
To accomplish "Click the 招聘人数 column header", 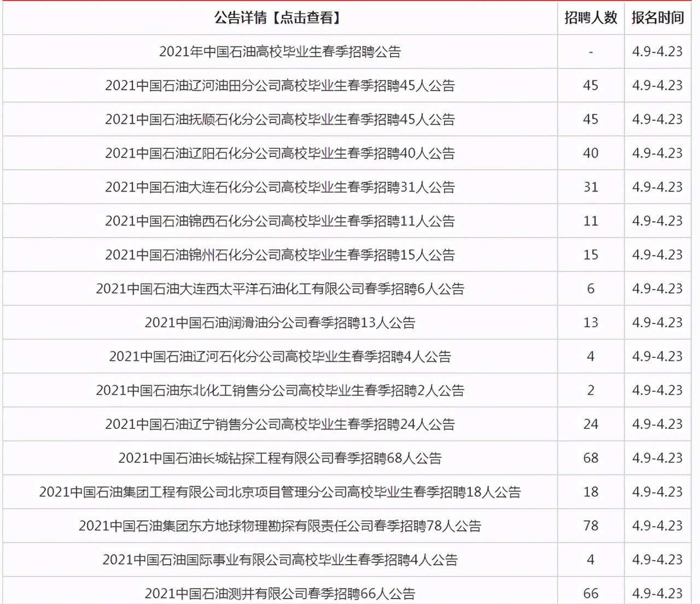I will (x=591, y=18).
